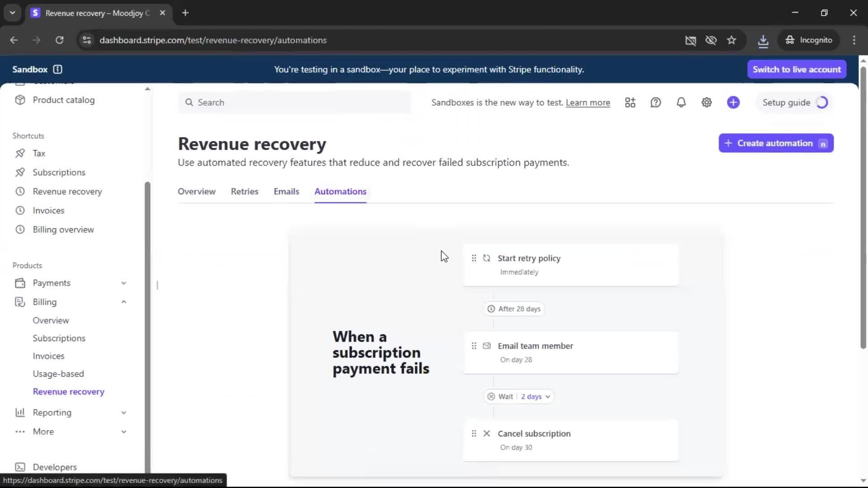Open the settings gear icon

[x=707, y=103]
